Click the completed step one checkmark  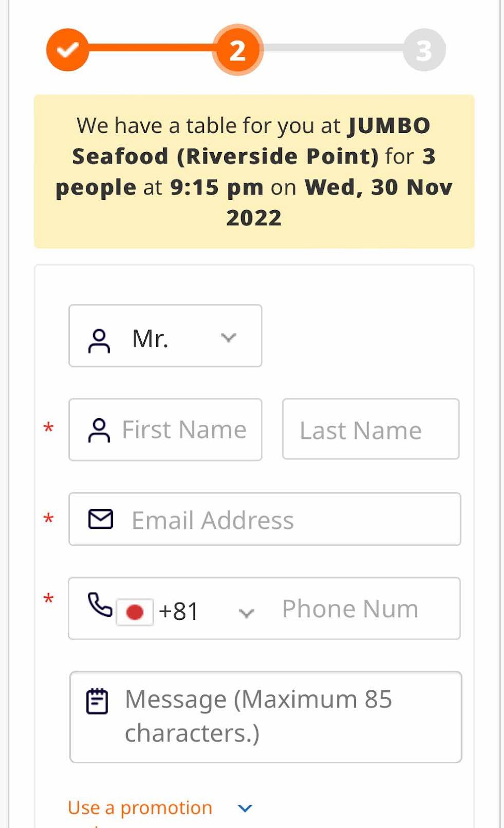[x=68, y=50]
